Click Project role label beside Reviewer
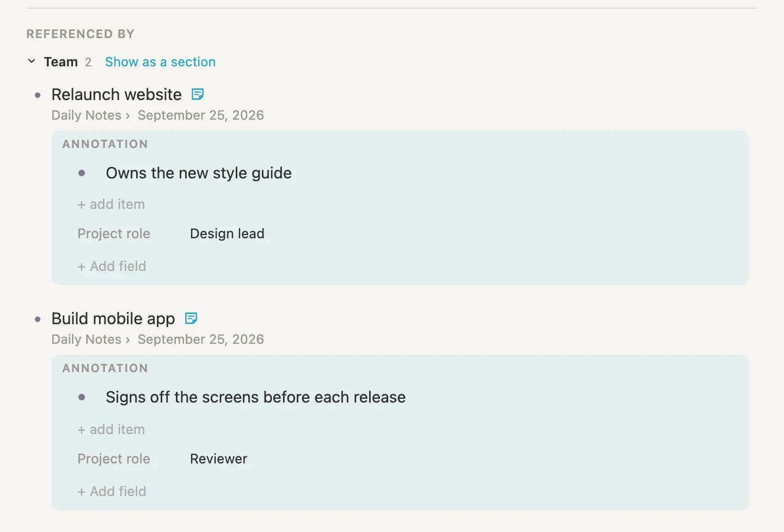 (114, 459)
